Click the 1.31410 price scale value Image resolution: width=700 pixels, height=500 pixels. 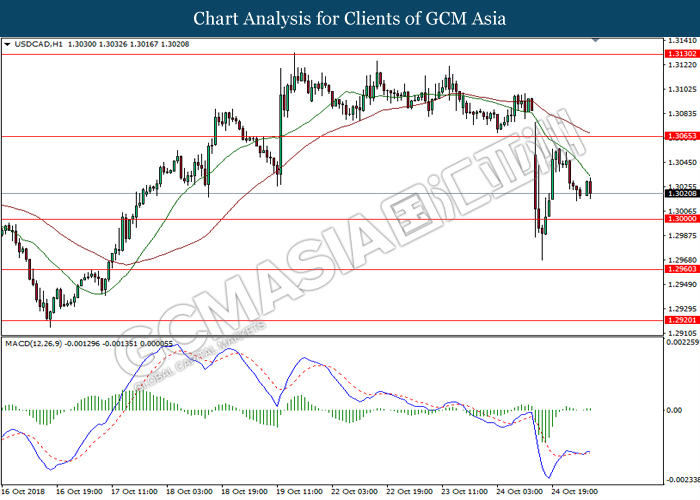[x=682, y=41]
